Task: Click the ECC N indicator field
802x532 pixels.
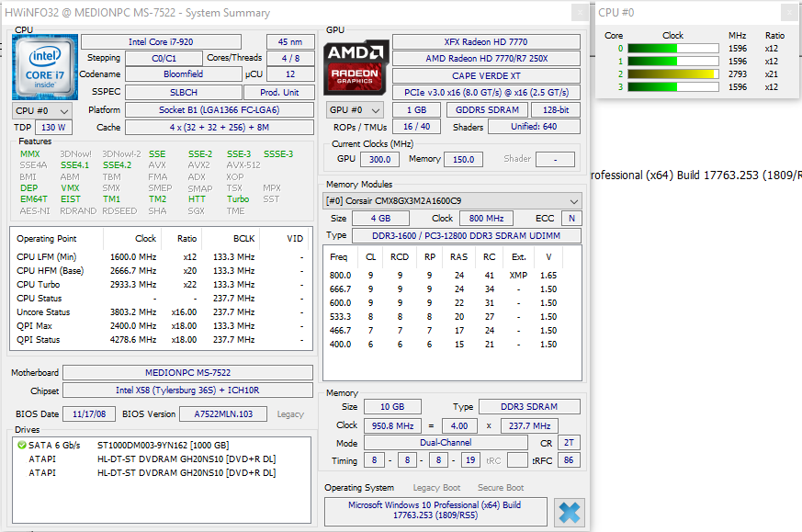Action: [x=571, y=219]
